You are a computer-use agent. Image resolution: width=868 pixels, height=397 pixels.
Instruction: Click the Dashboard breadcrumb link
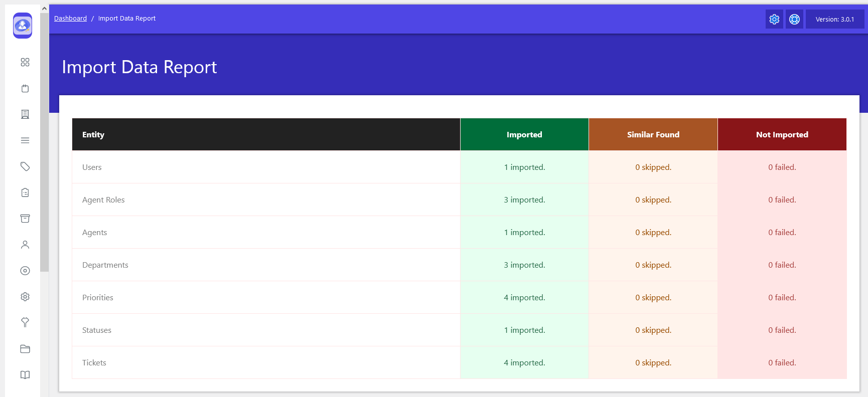[70, 19]
